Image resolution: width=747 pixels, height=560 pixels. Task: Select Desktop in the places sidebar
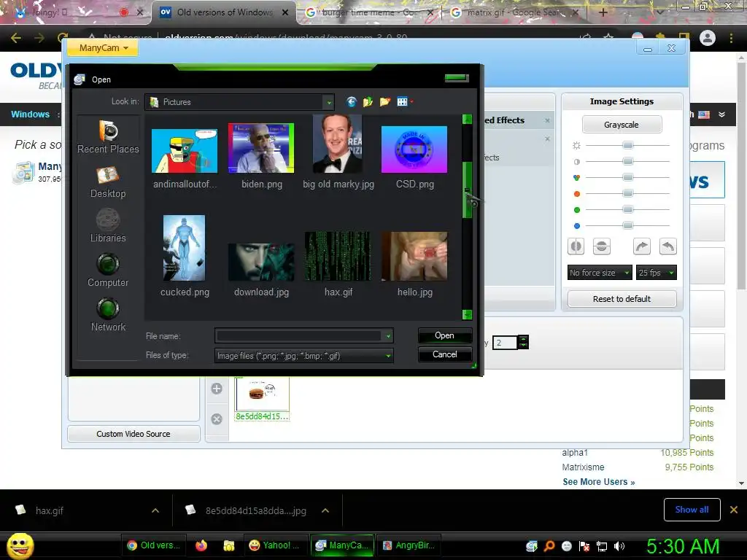pyautogui.click(x=108, y=182)
